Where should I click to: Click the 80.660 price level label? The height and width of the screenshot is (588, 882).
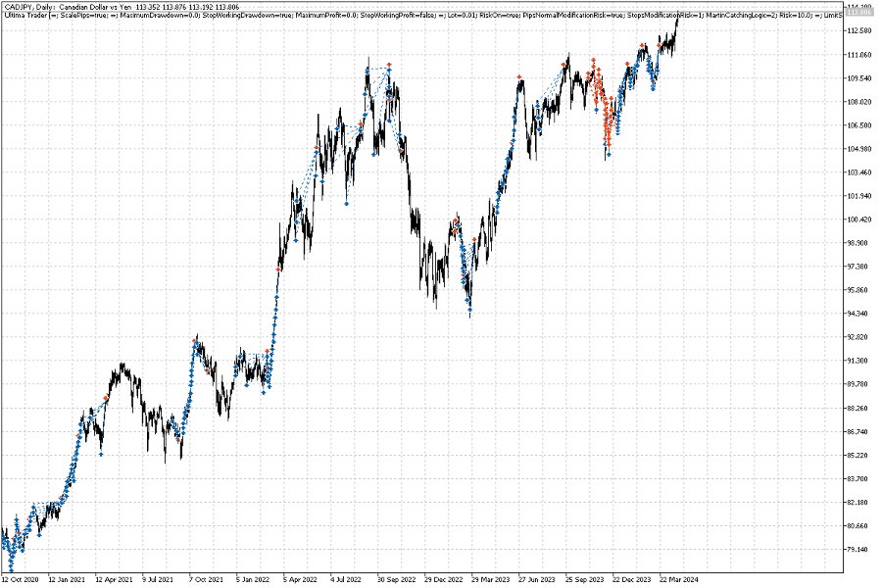pos(857,526)
